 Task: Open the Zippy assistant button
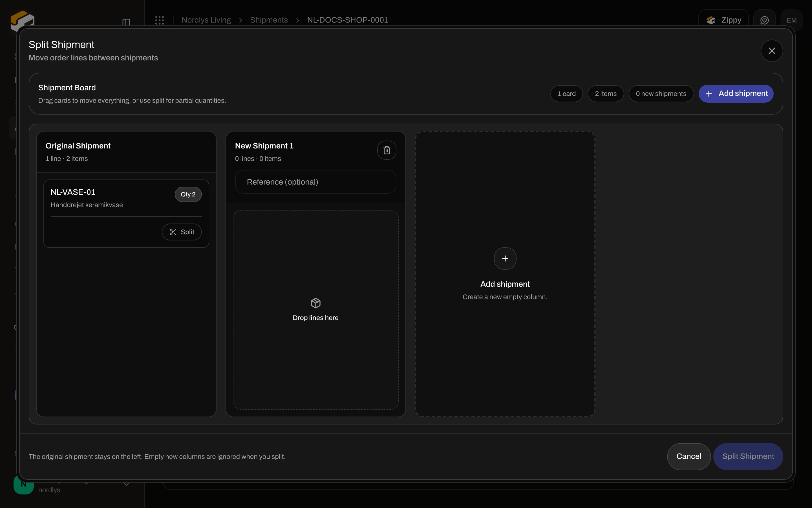723,20
